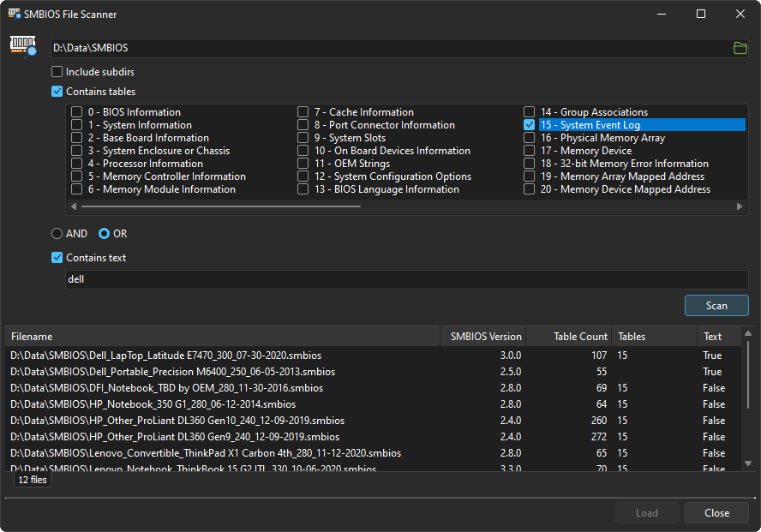Click the SMBIOS scanner memory chip icon
This screenshot has width=761, height=532.
[x=23, y=46]
